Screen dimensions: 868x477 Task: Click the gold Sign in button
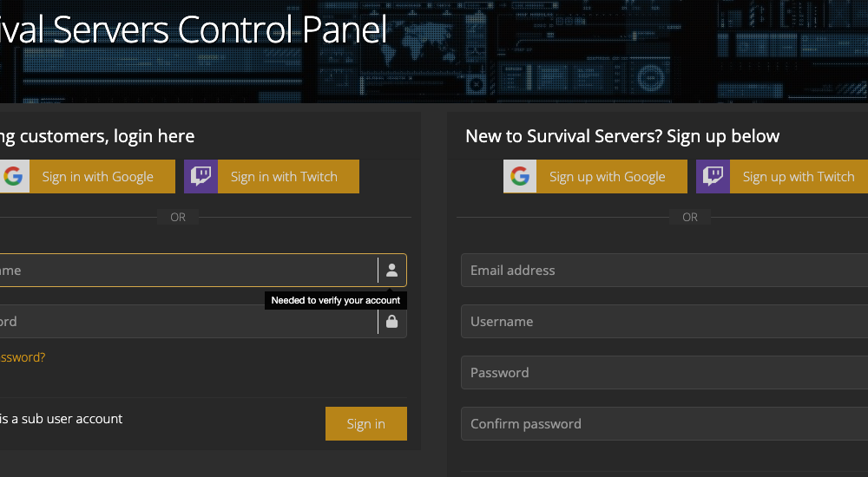pos(366,424)
